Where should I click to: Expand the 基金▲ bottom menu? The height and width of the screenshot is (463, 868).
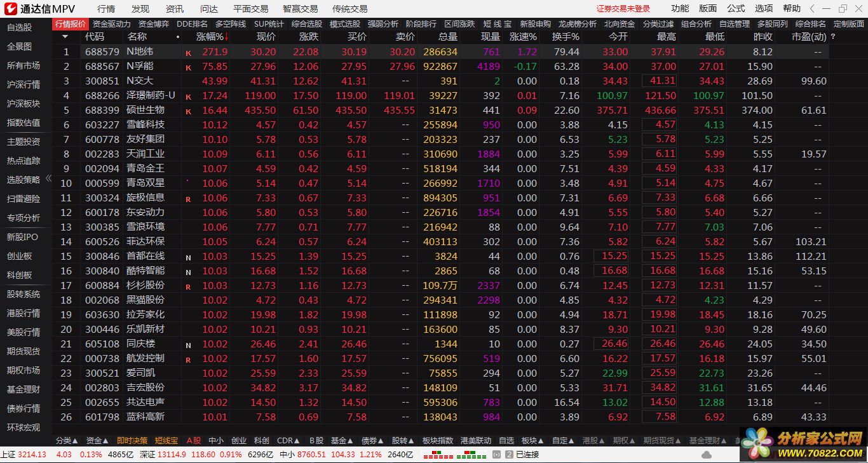[342, 440]
